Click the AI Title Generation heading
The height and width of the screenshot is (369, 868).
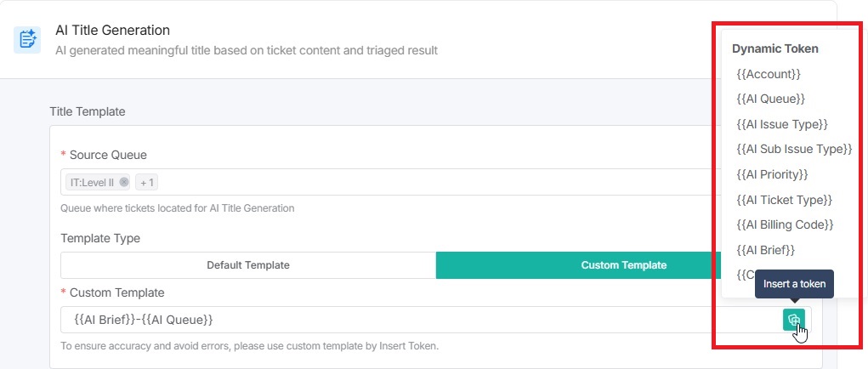[x=112, y=31]
